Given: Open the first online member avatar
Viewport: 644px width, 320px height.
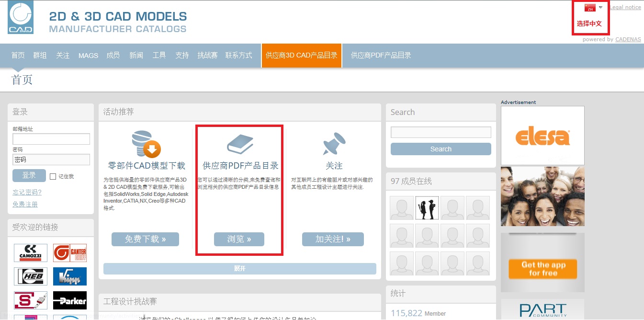Looking at the screenshot, I should pos(402,208).
